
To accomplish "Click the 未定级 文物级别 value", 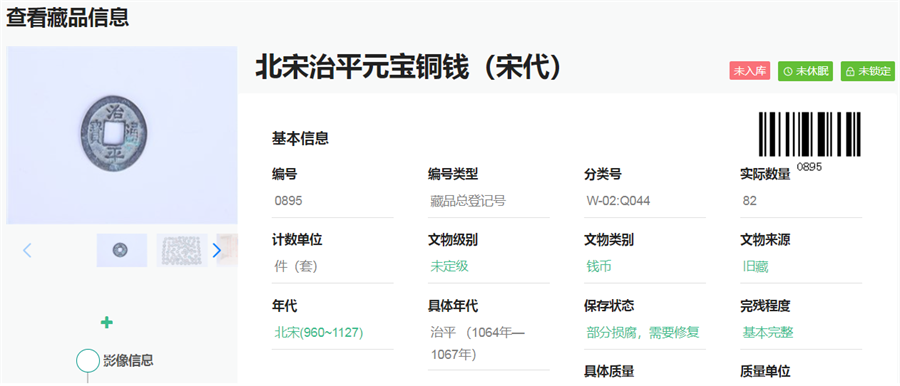I will 449,267.
